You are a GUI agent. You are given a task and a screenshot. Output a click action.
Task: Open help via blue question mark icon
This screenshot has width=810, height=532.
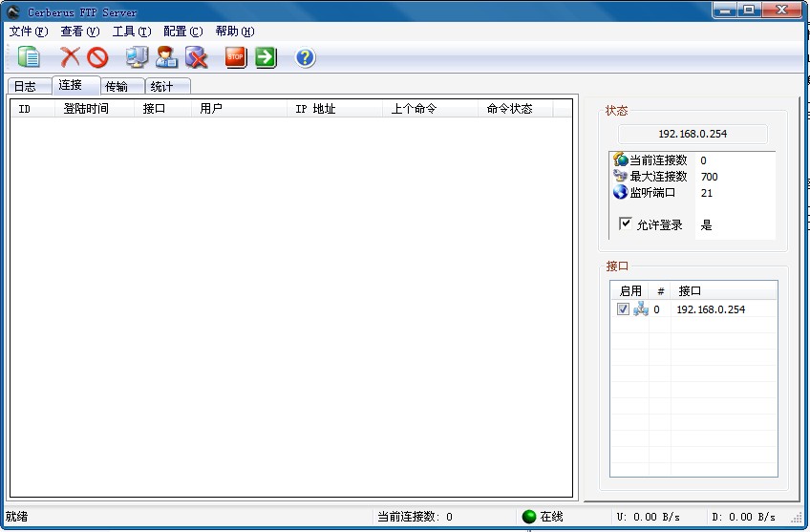(x=305, y=57)
